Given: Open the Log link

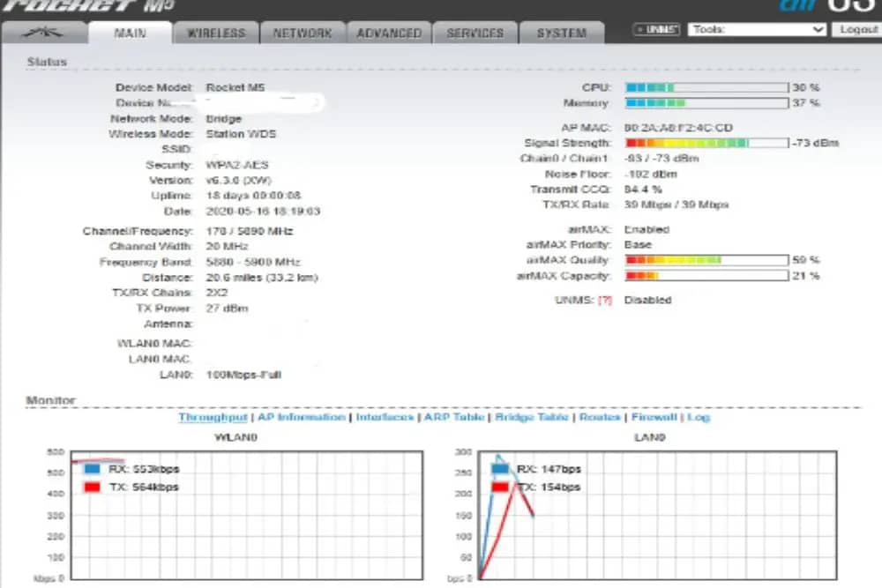Looking at the screenshot, I should point(699,417).
